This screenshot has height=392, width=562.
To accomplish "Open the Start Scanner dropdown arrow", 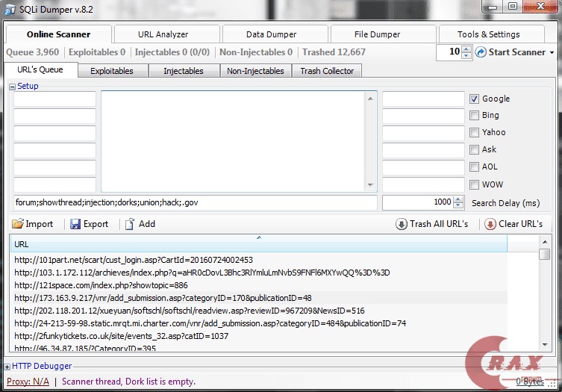I will click(552, 53).
